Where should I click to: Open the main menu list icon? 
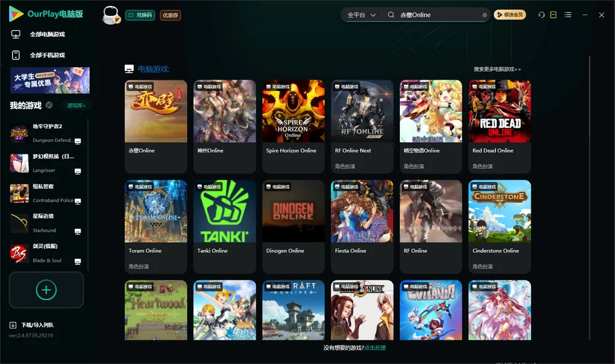pos(568,15)
